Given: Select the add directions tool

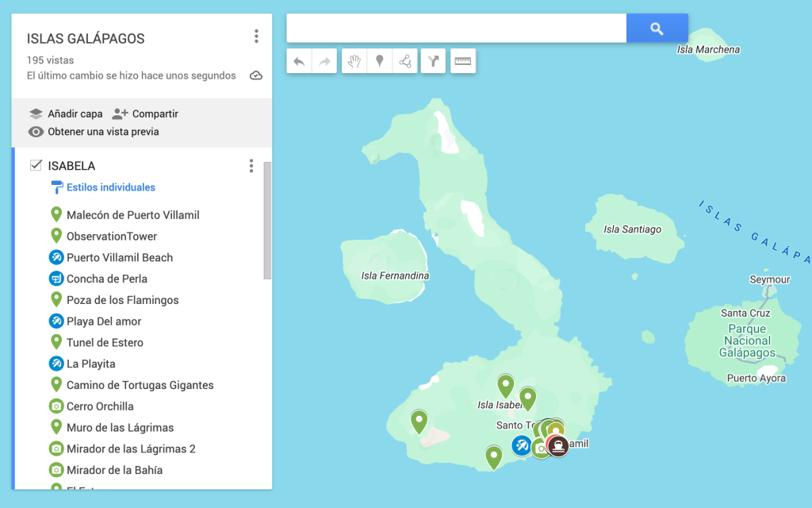Looking at the screenshot, I should coord(432,61).
